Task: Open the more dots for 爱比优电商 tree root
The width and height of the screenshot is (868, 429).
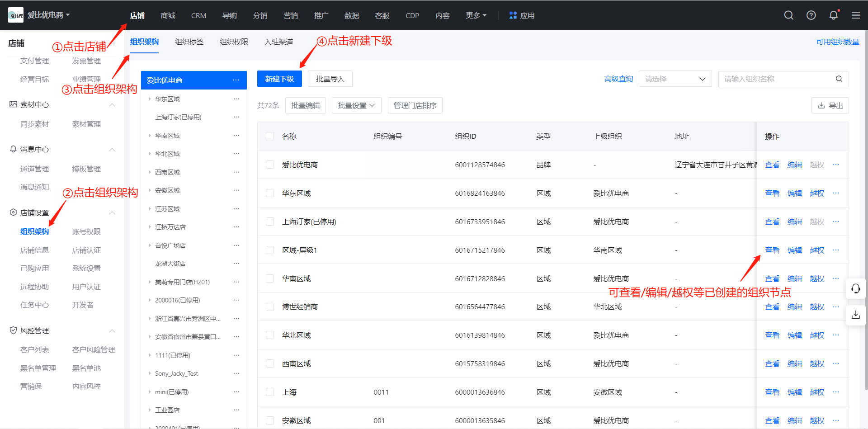Action: pos(236,80)
